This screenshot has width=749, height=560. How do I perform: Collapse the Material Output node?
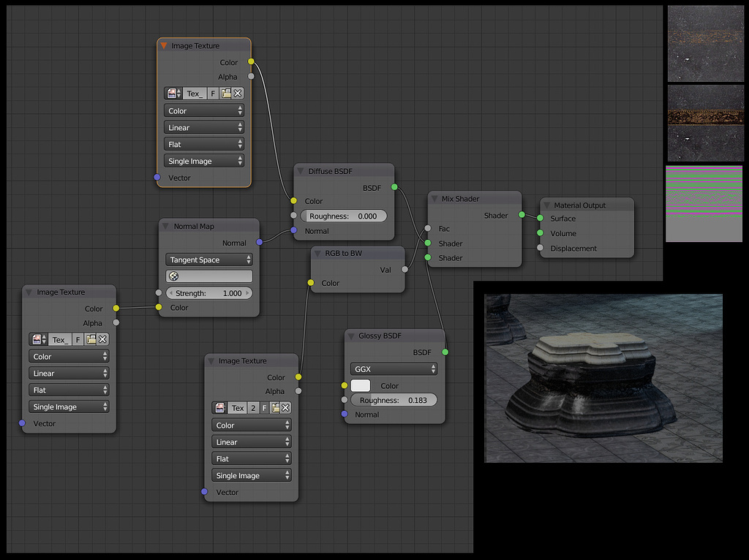pyautogui.click(x=546, y=205)
